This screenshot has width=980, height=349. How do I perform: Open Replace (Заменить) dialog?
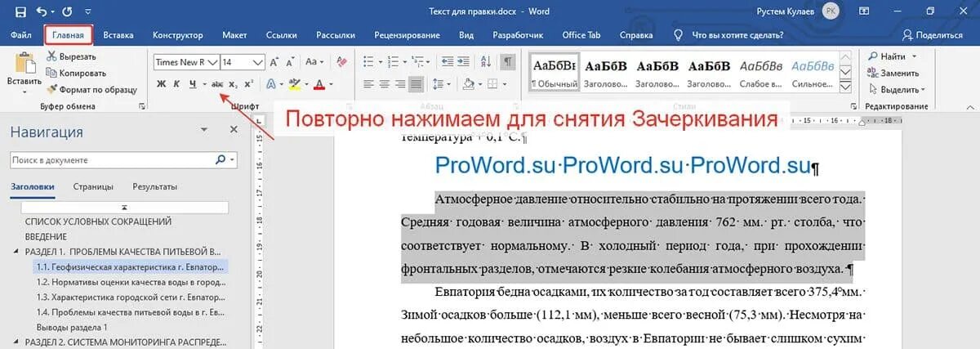[893, 73]
